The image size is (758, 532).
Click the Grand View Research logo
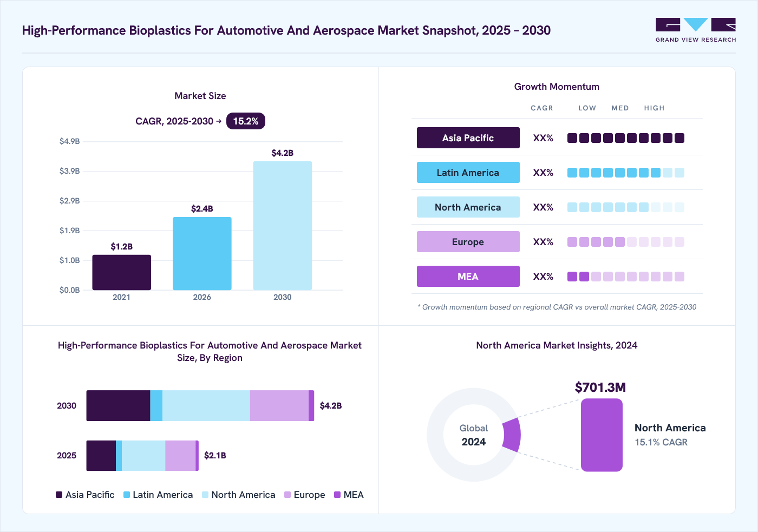696,30
